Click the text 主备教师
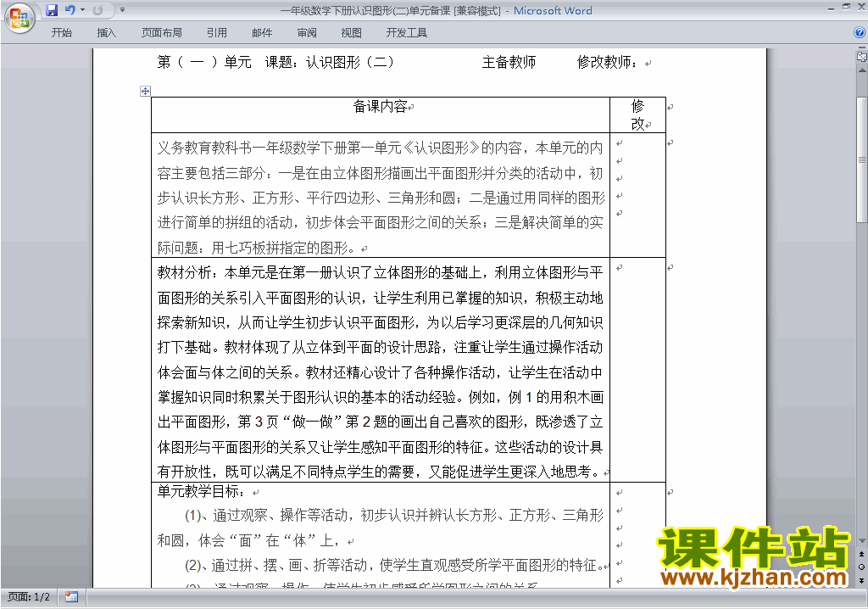The width and height of the screenshot is (868, 609). click(x=509, y=62)
